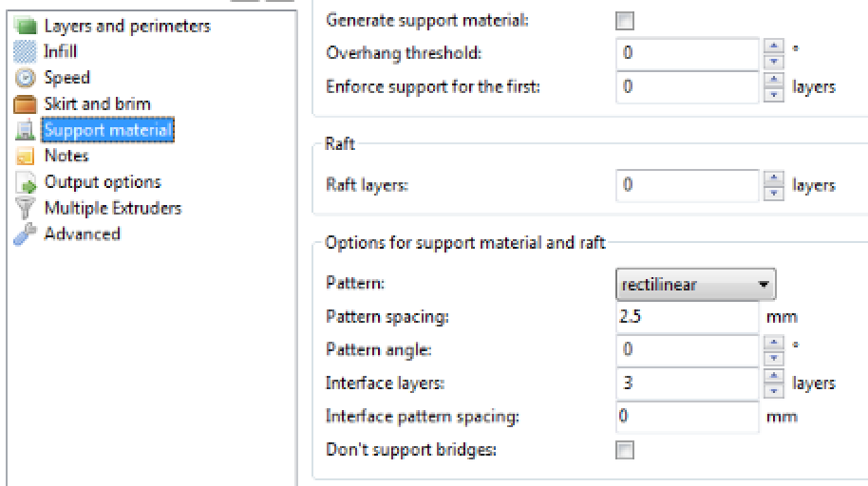Click the Interface pattern spacing field

(x=687, y=417)
